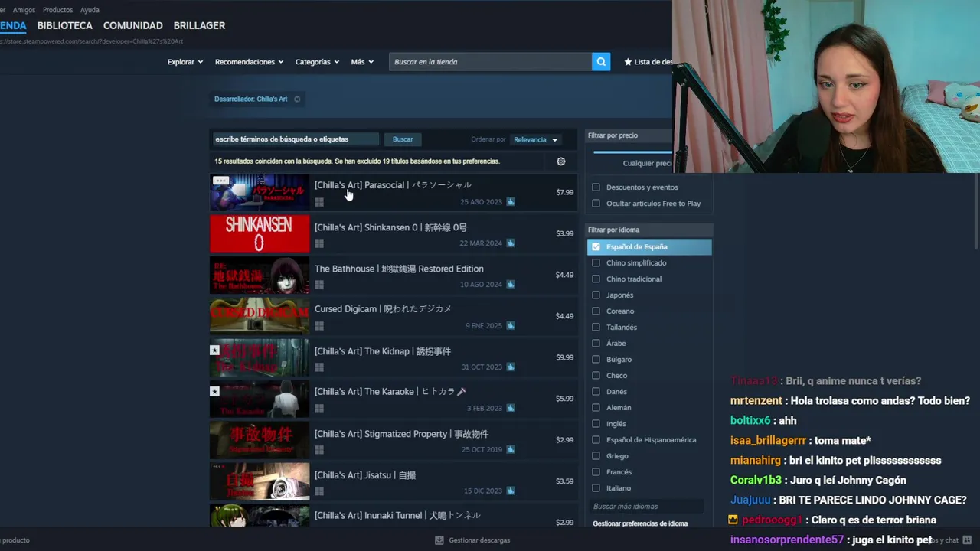Viewport: 980px width, 551px height.
Task: Collapse Filtrar por idioma section header
Action: [649, 230]
